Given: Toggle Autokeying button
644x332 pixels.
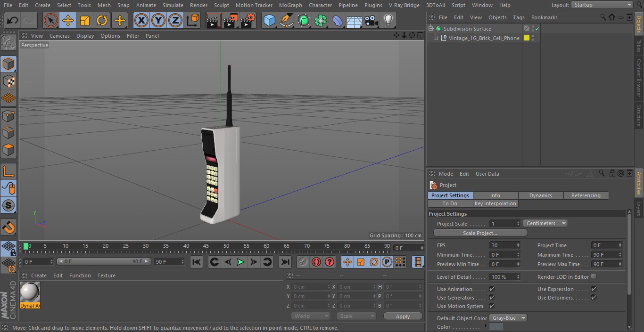Looking at the screenshot, I should coord(316,262).
